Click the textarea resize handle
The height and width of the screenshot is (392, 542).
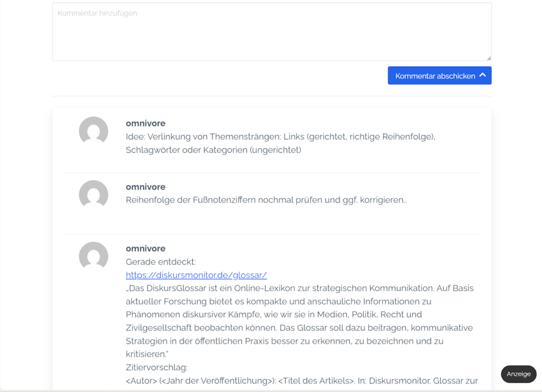pyautogui.click(x=489, y=58)
